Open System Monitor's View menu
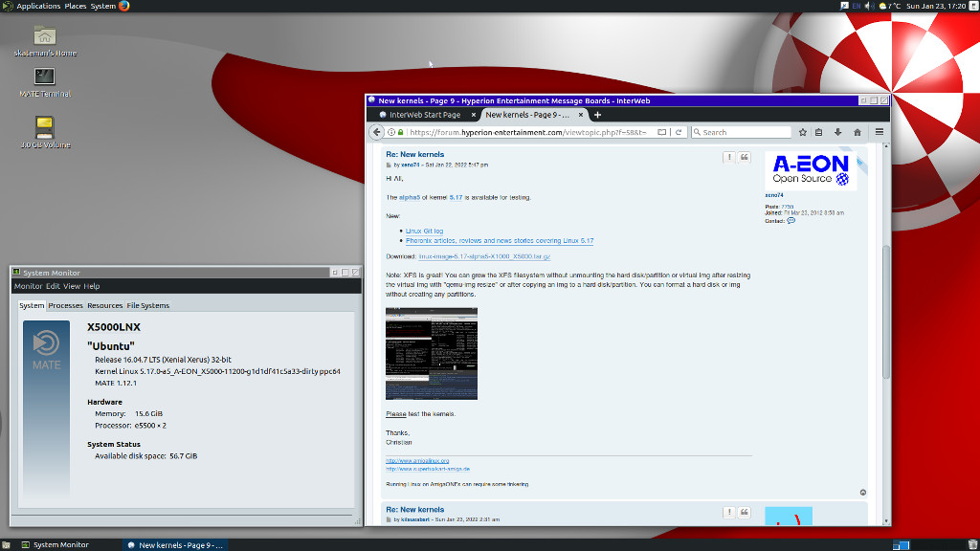The image size is (980, 551). coord(72,286)
